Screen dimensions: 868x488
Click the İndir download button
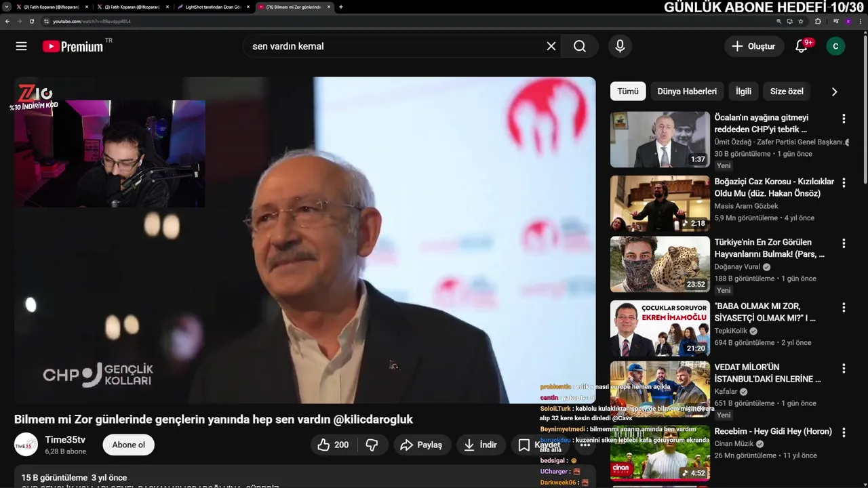tap(480, 445)
